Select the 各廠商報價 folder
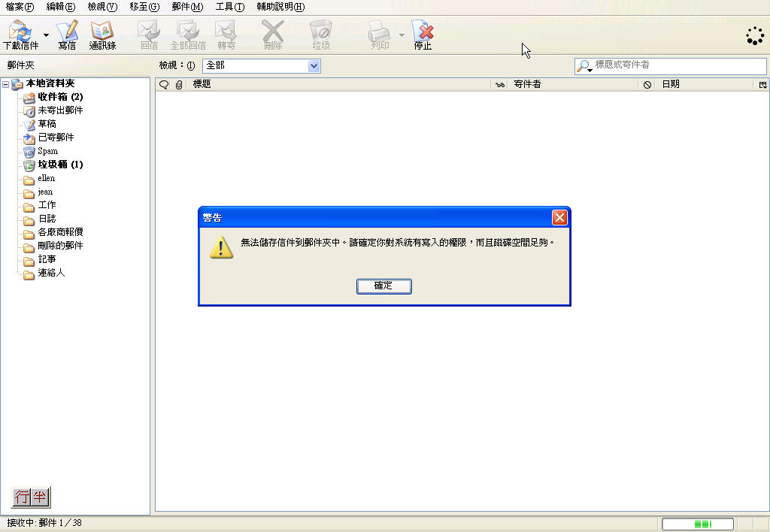770x532 pixels. 60,232
